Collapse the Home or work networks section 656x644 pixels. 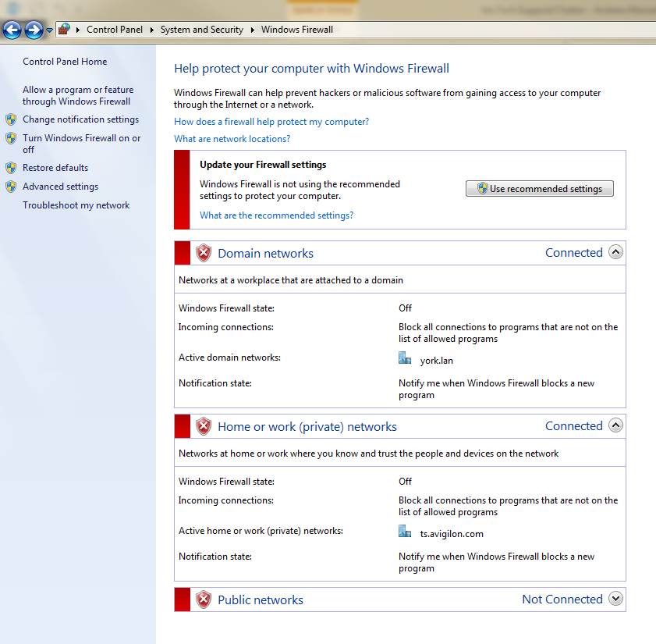click(x=615, y=425)
